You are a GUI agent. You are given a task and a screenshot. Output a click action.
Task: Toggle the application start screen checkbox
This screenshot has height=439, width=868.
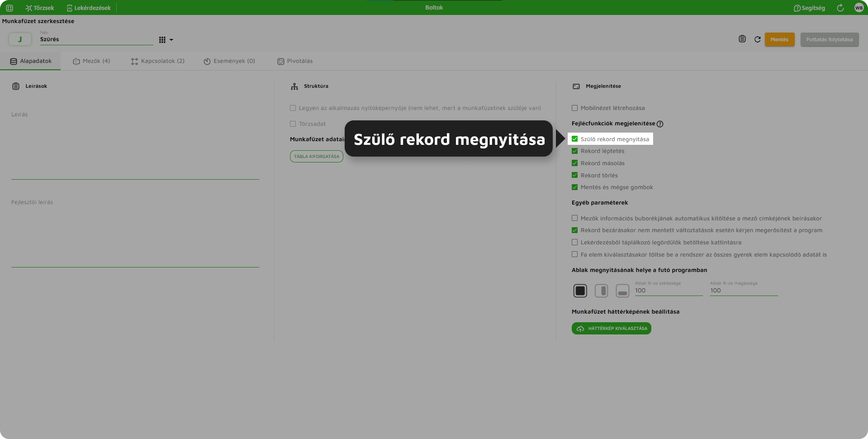pyautogui.click(x=293, y=108)
